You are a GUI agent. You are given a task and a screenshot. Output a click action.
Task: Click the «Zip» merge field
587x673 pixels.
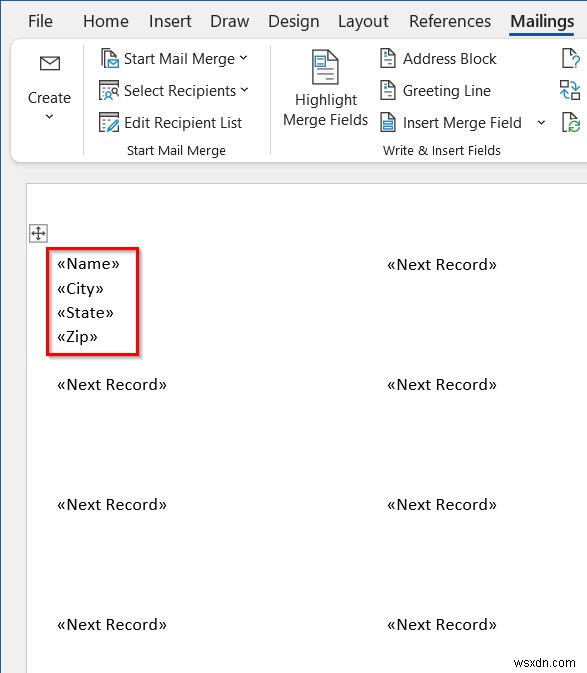77,336
